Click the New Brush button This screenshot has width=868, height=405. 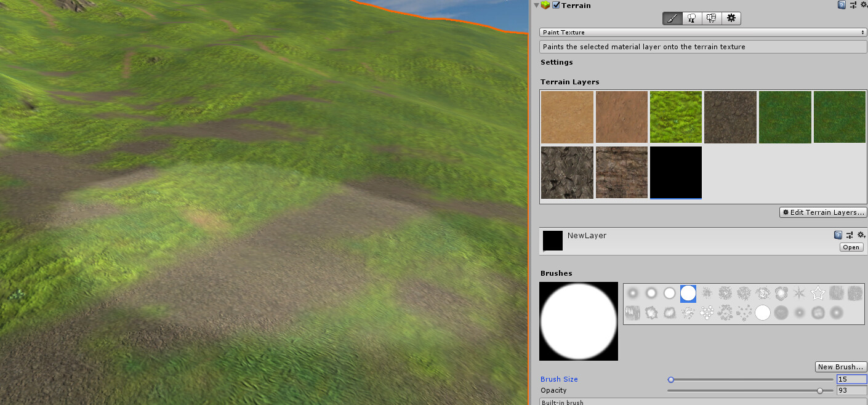(x=840, y=366)
